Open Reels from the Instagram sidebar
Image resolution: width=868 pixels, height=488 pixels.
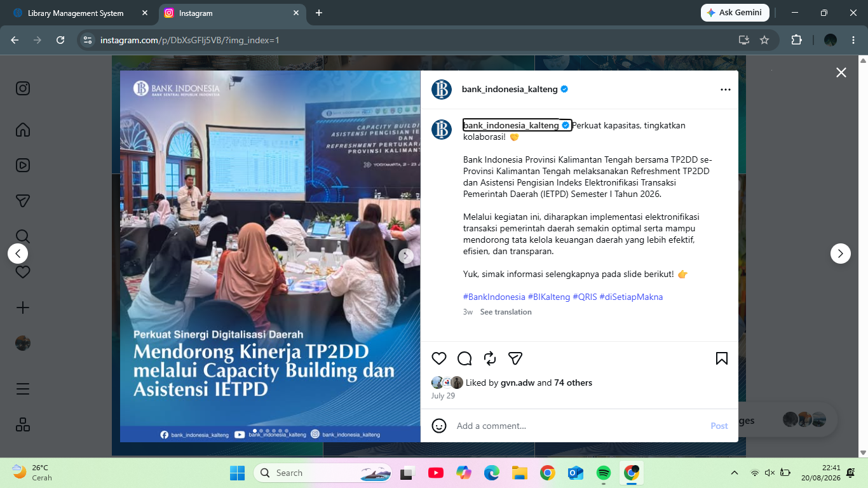[23, 165]
